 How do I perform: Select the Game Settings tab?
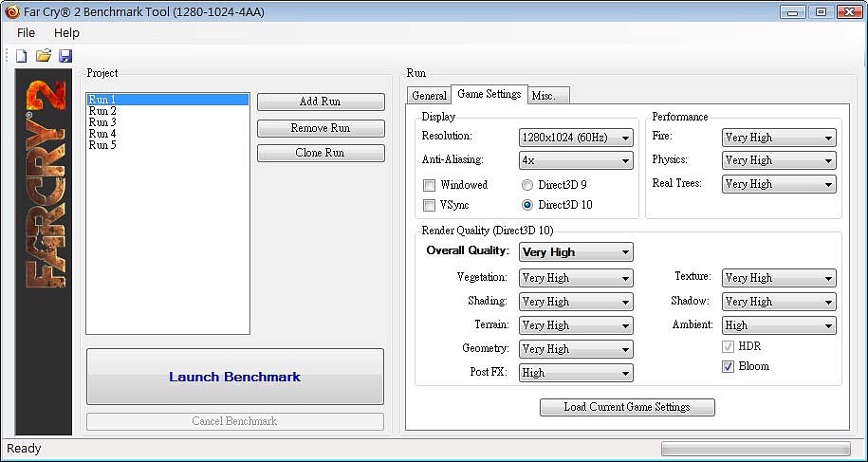point(489,94)
